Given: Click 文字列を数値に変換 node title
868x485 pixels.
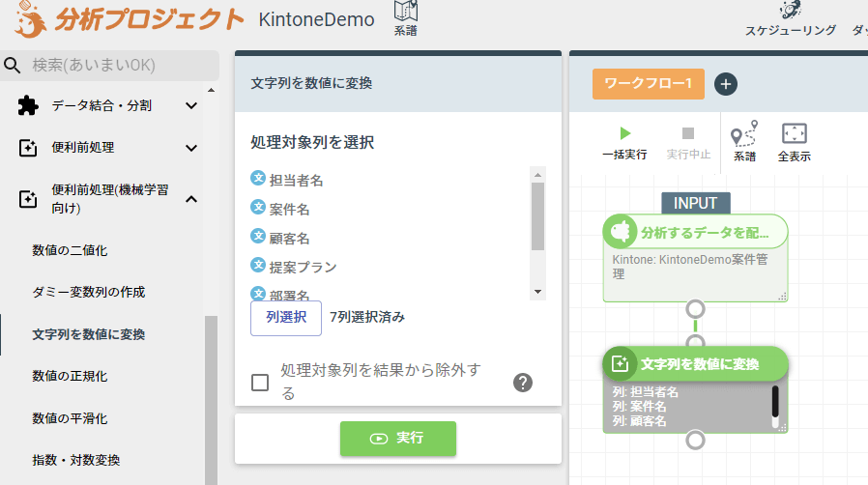Looking at the screenshot, I should click(x=700, y=364).
